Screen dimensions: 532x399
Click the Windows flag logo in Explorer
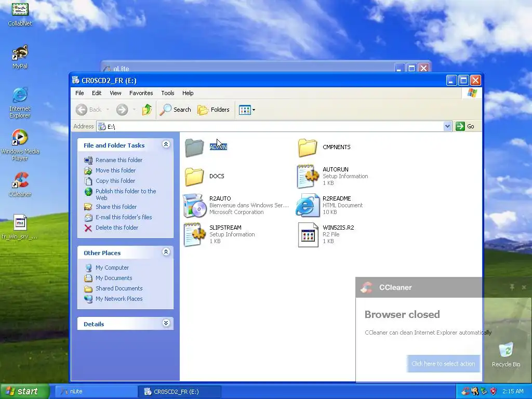click(x=472, y=93)
